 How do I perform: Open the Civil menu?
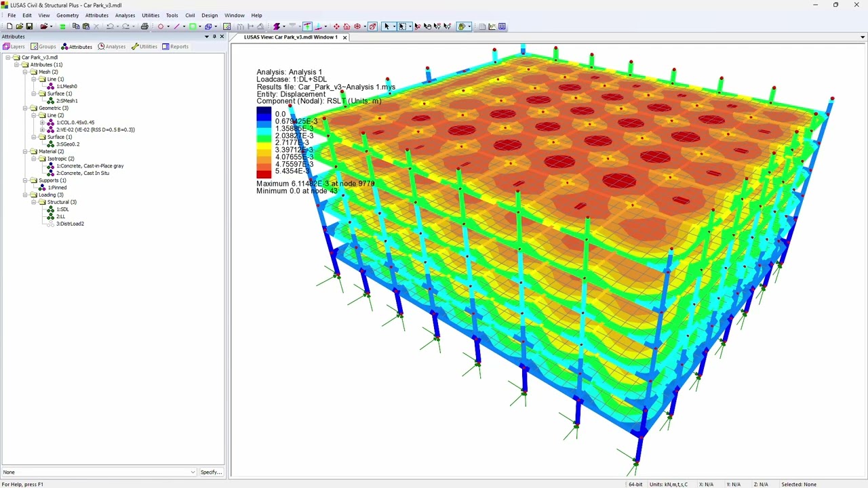click(190, 15)
